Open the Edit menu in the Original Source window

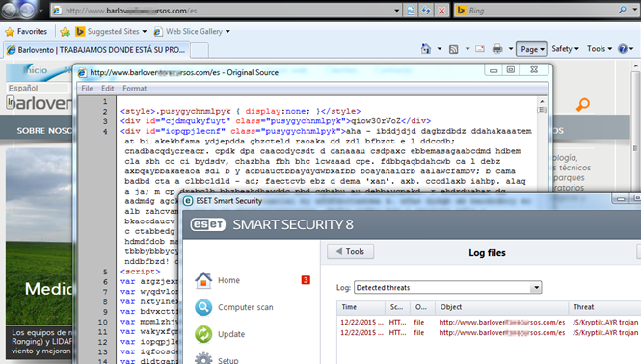point(108,89)
